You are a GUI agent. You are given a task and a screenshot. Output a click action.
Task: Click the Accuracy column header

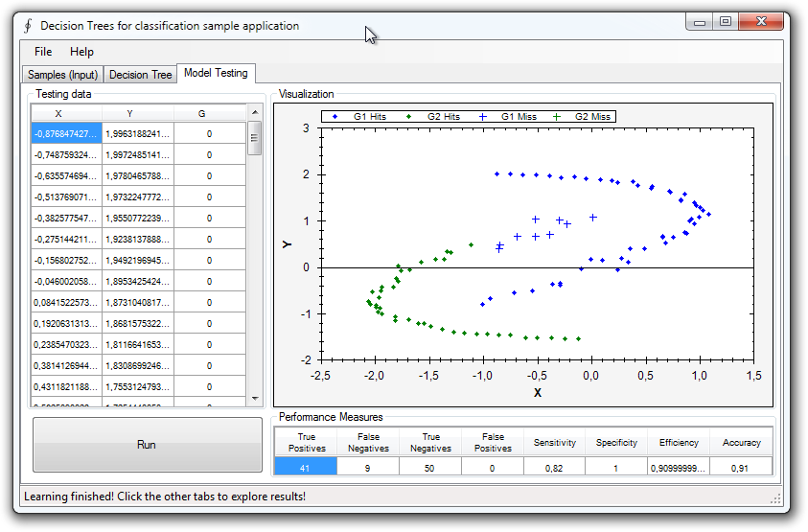741,442
